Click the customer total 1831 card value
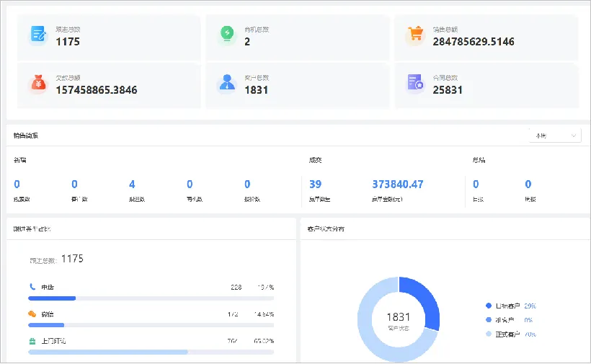591x364 pixels. tap(257, 90)
